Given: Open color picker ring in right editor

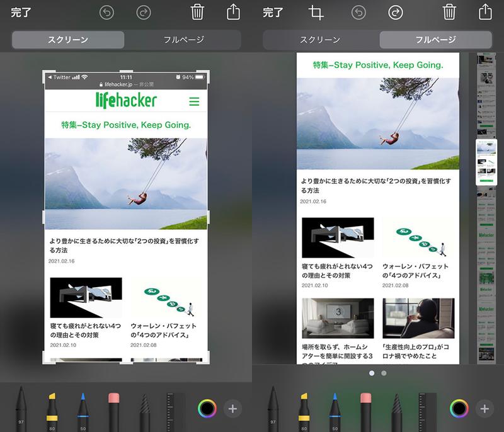Looking at the screenshot, I should (459, 409).
